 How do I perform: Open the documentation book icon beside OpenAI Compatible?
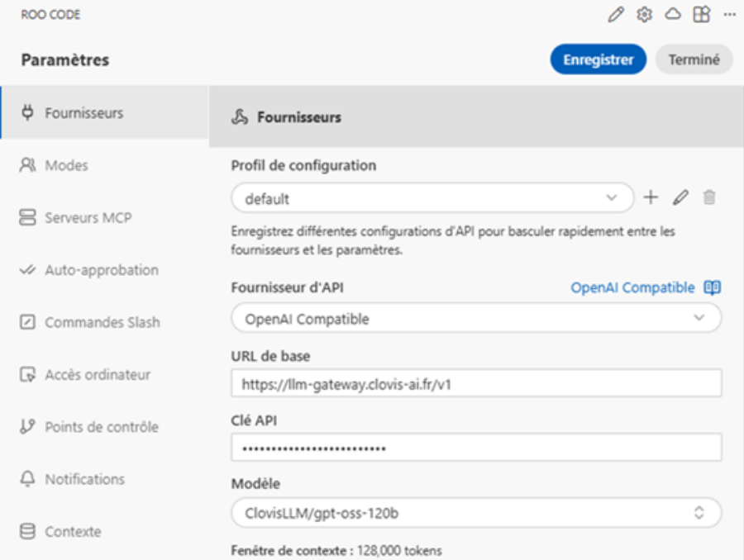(712, 287)
